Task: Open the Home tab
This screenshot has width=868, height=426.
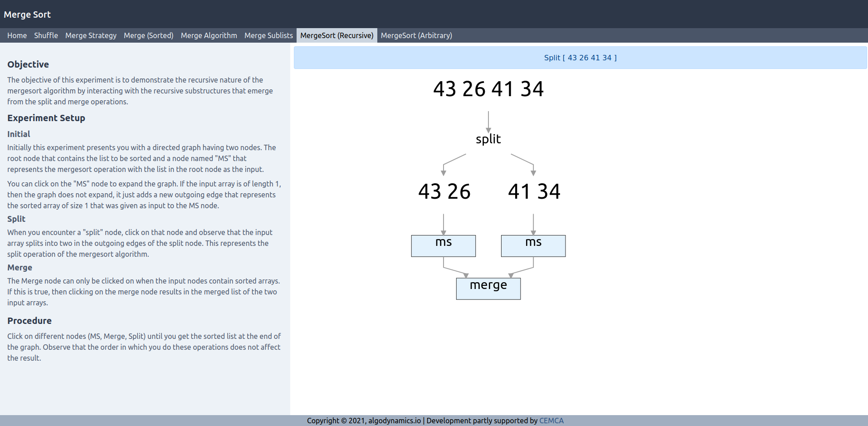Action: [17, 35]
